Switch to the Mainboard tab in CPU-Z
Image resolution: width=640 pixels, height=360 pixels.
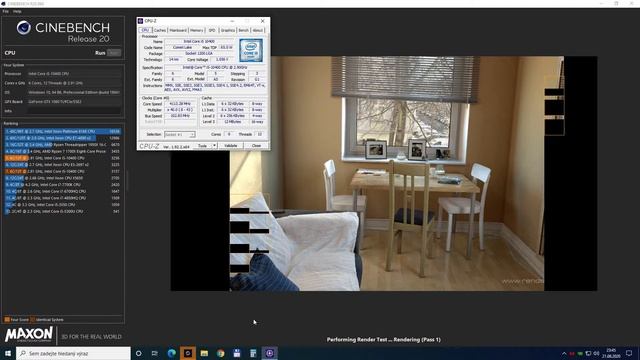pyautogui.click(x=178, y=30)
